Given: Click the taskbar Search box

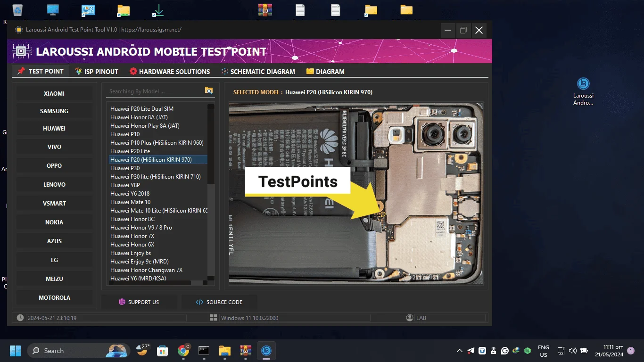Looking at the screenshot, I should click(x=78, y=351).
